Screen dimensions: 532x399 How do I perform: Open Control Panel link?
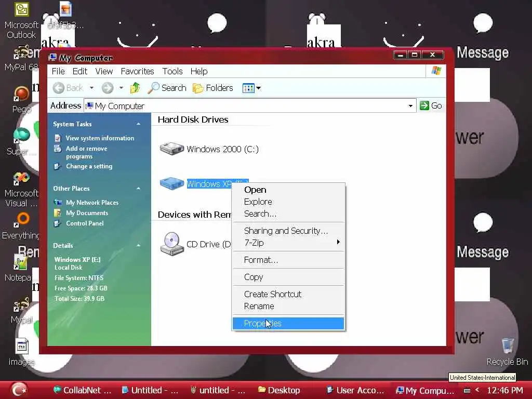[x=85, y=223]
